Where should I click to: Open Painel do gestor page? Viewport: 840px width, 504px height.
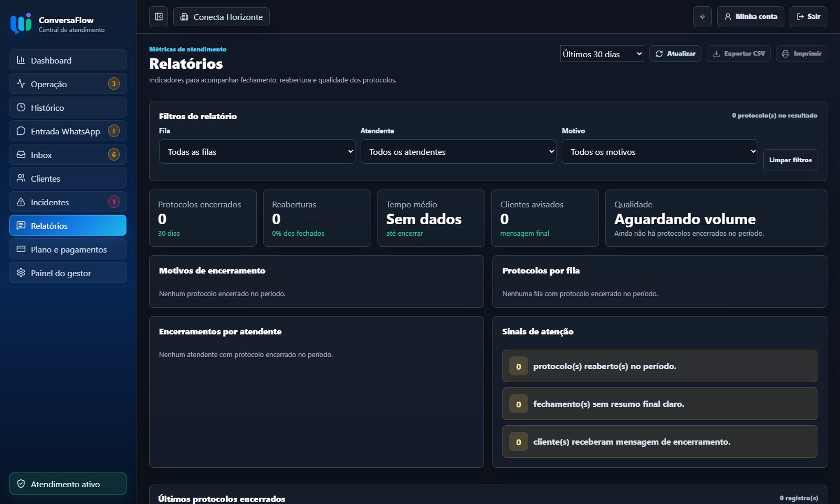[x=68, y=272]
